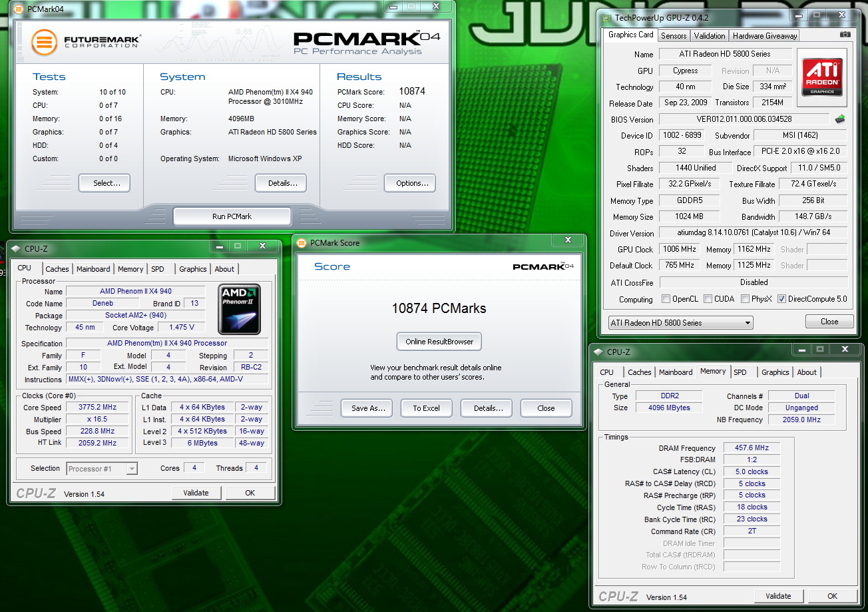Image resolution: width=868 pixels, height=612 pixels.
Task: Click the GPU-Z screenshot camera icon
Action: click(x=845, y=35)
